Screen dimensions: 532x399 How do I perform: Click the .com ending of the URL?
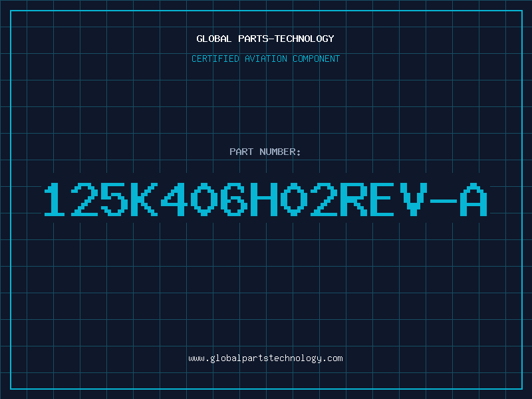point(332,358)
